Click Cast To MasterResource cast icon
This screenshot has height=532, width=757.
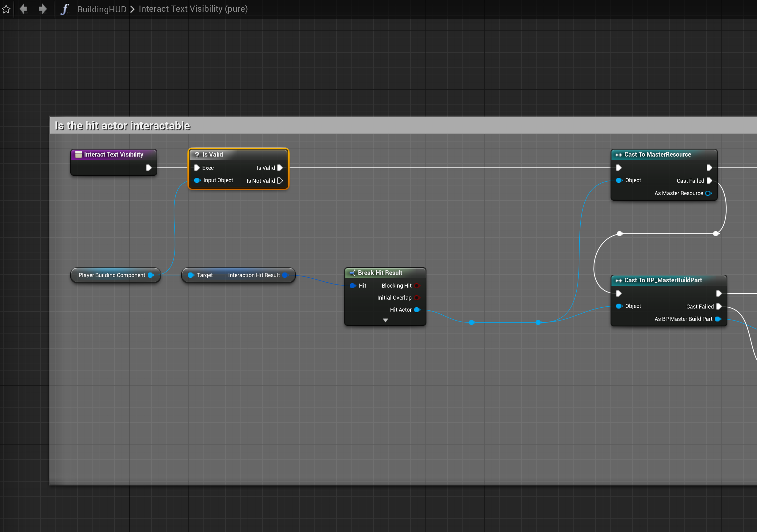tap(619, 155)
